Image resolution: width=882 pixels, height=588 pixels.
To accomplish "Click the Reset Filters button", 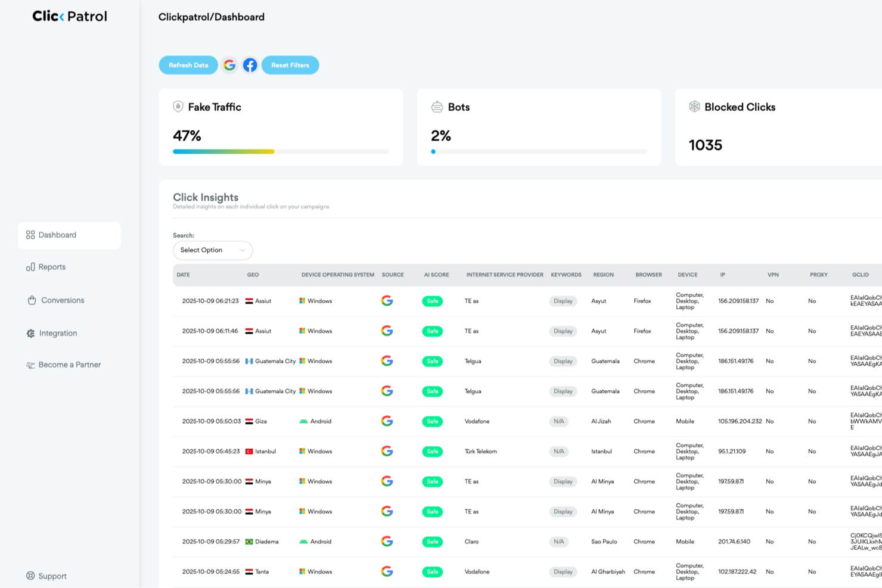I will point(290,65).
